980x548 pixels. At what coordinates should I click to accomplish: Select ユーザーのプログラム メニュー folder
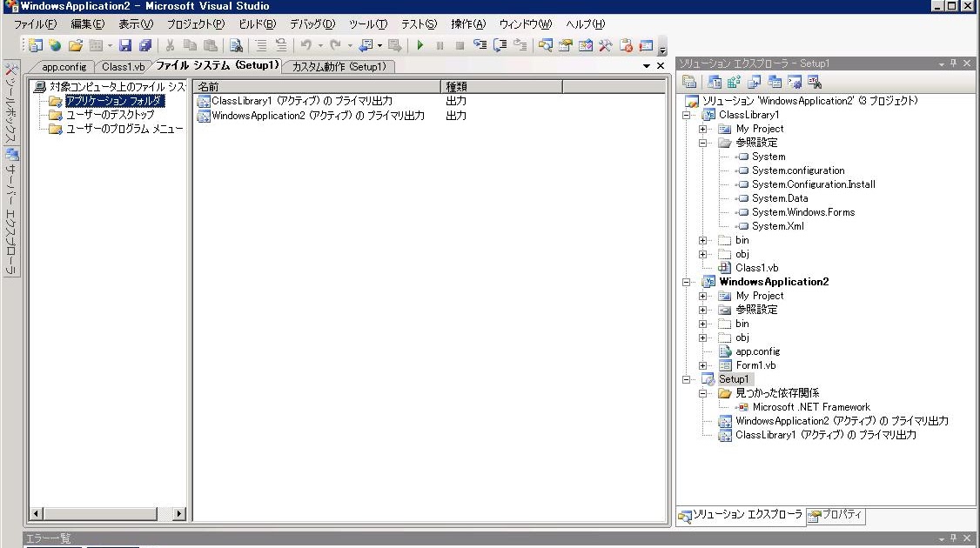(x=124, y=129)
